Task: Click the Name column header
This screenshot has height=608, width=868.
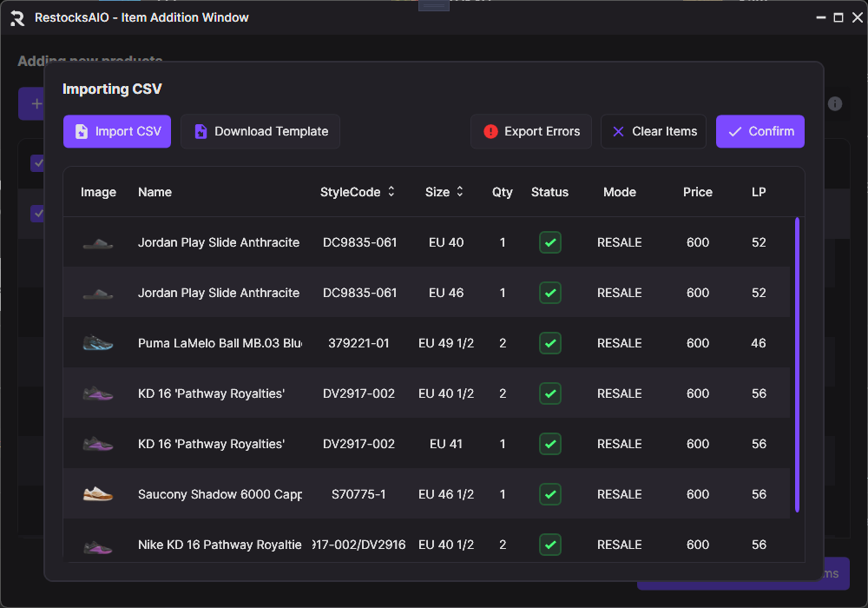Action: (x=155, y=192)
